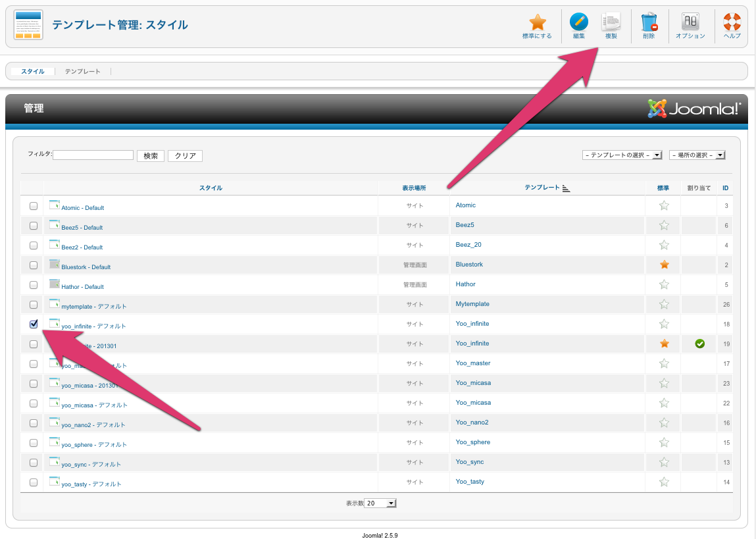756x539 pixels.
Task: Check the Atomic - Default row checkbox
Action: point(34,206)
